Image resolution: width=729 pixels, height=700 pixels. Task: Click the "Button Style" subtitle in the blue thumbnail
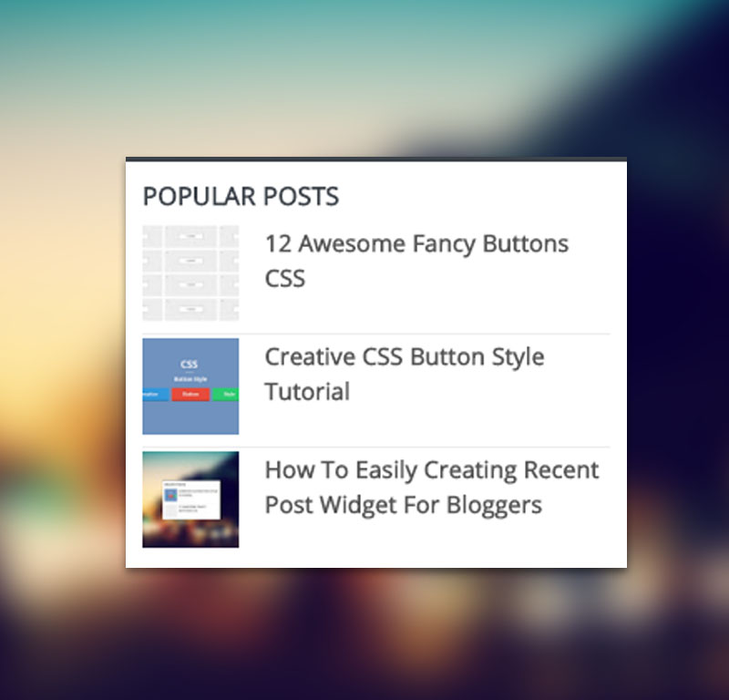click(x=190, y=378)
